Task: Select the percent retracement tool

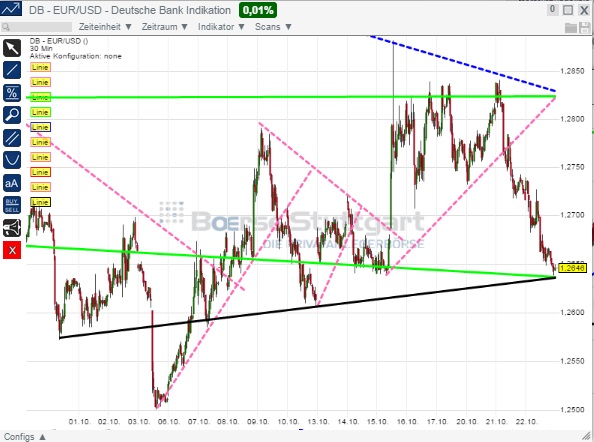Action: pos(12,93)
